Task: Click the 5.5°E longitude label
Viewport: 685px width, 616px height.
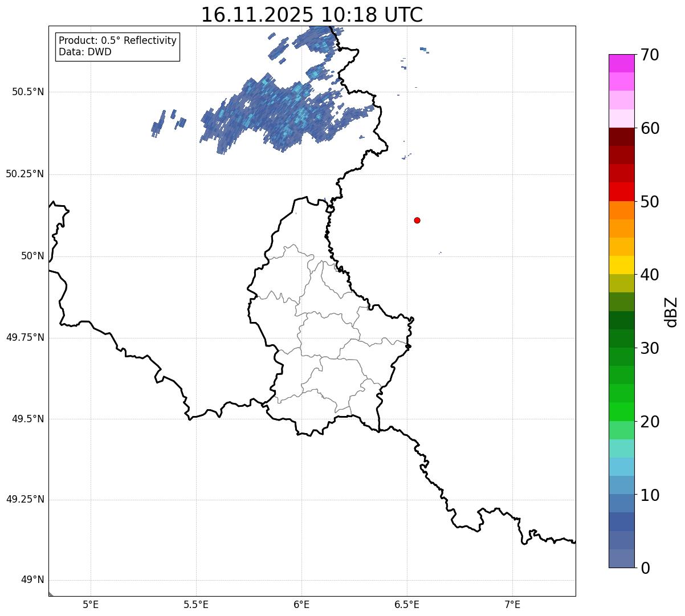Action: click(196, 605)
